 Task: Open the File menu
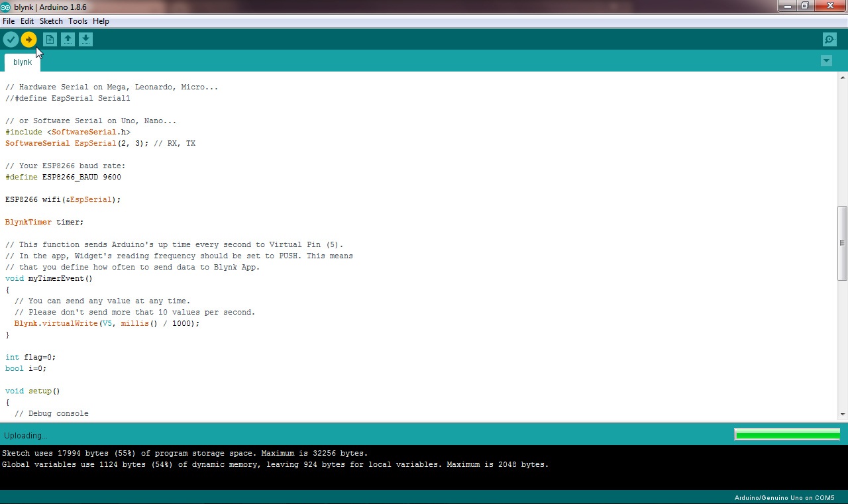(x=9, y=21)
